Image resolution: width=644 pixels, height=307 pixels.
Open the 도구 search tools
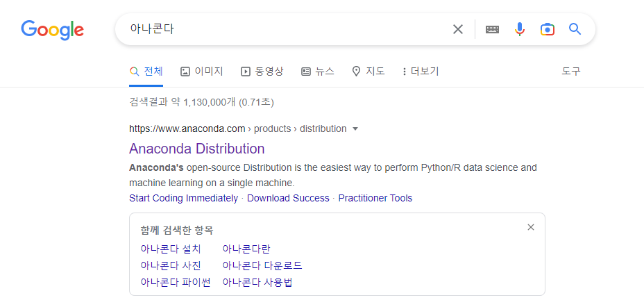[571, 72]
